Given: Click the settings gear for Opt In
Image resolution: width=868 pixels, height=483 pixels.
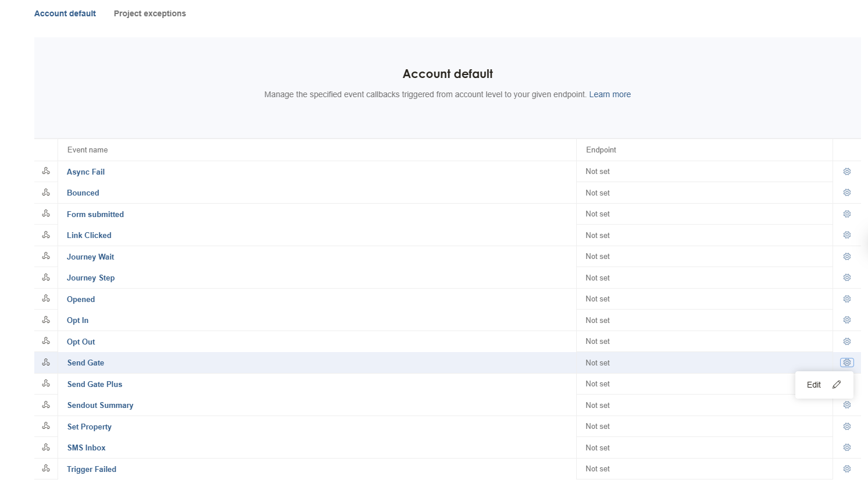Looking at the screenshot, I should (x=846, y=320).
